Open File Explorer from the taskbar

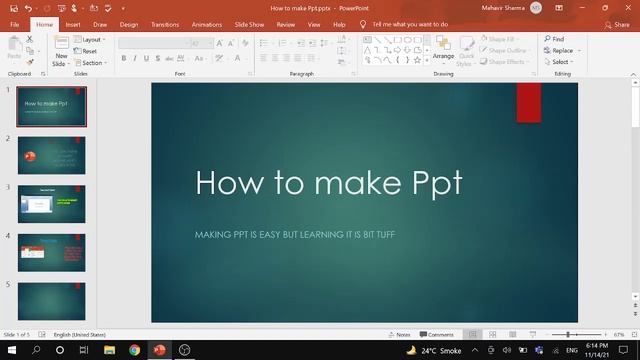109,350
